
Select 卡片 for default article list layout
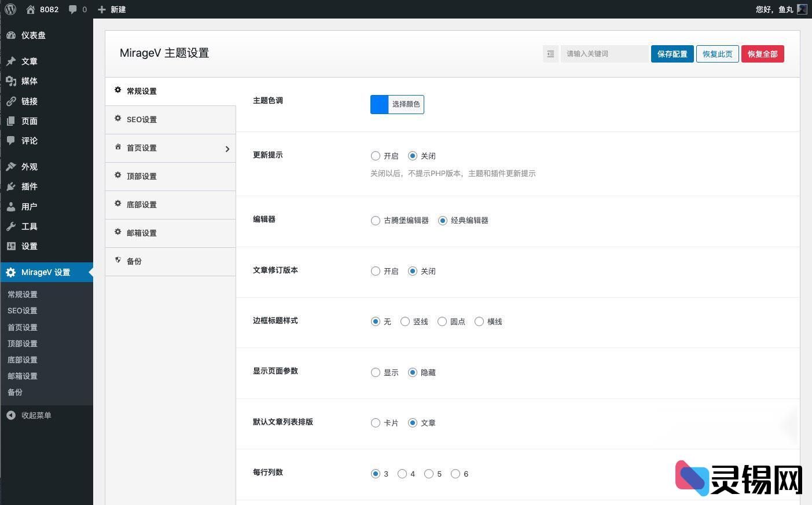point(375,423)
